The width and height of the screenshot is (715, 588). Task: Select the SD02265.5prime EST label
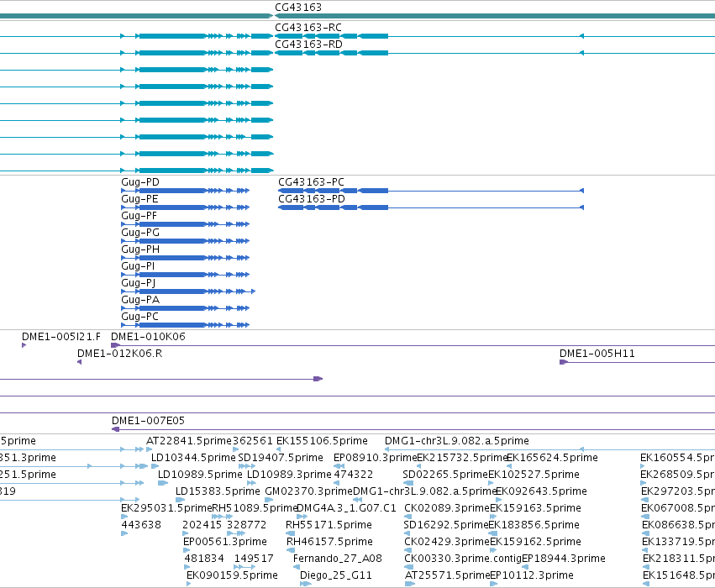[x=445, y=474]
